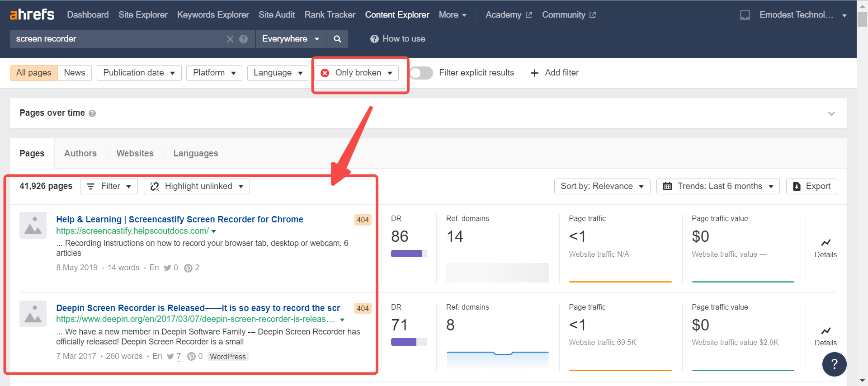Screen dimensions: 868x386
Task: Click the magnifier search button
Action: [337, 39]
